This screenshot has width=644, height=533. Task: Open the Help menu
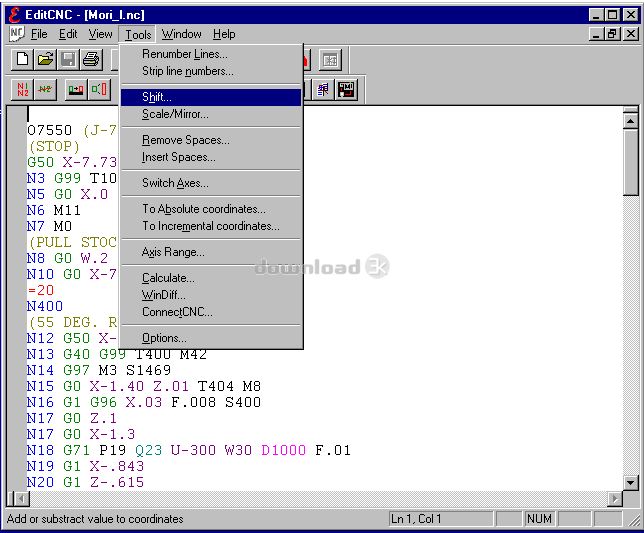click(224, 34)
